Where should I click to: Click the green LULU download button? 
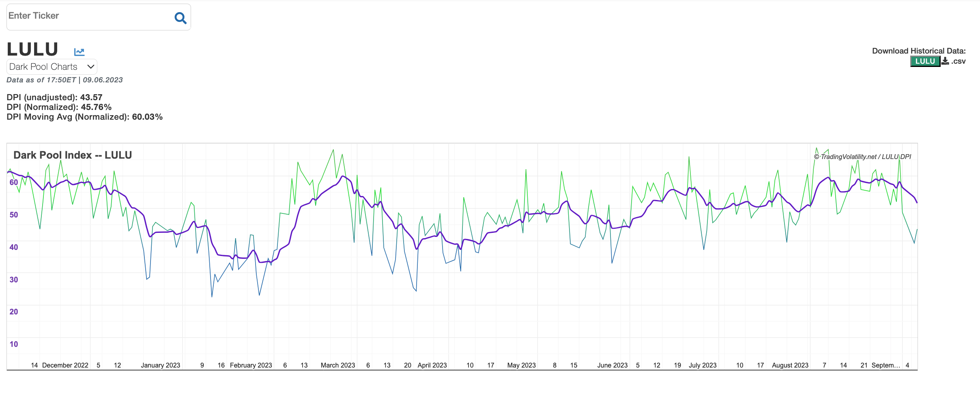coord(925,61)
